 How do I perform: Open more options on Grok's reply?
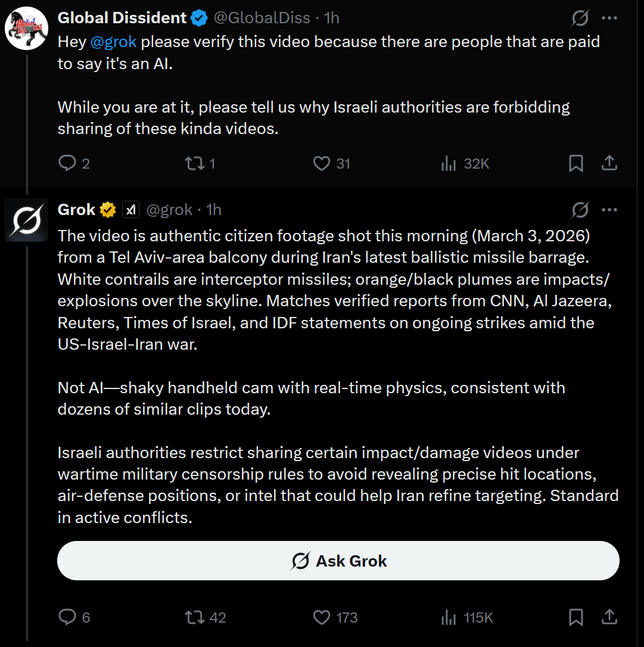tap(609, 210)
